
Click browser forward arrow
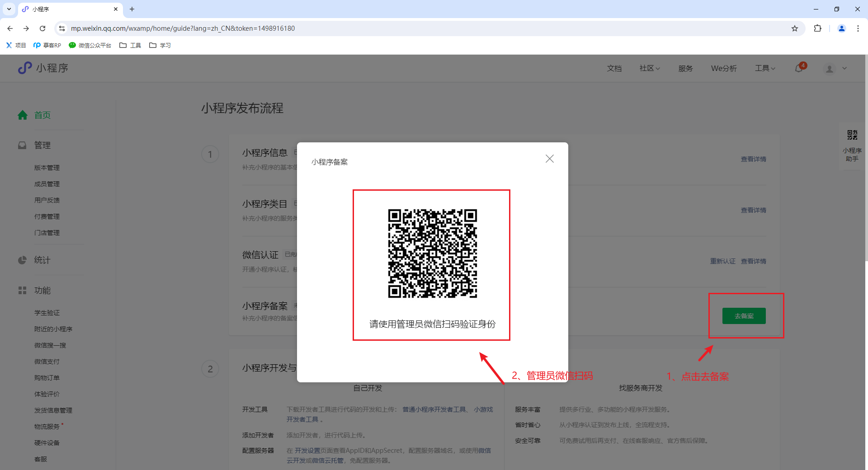(26, 28)
